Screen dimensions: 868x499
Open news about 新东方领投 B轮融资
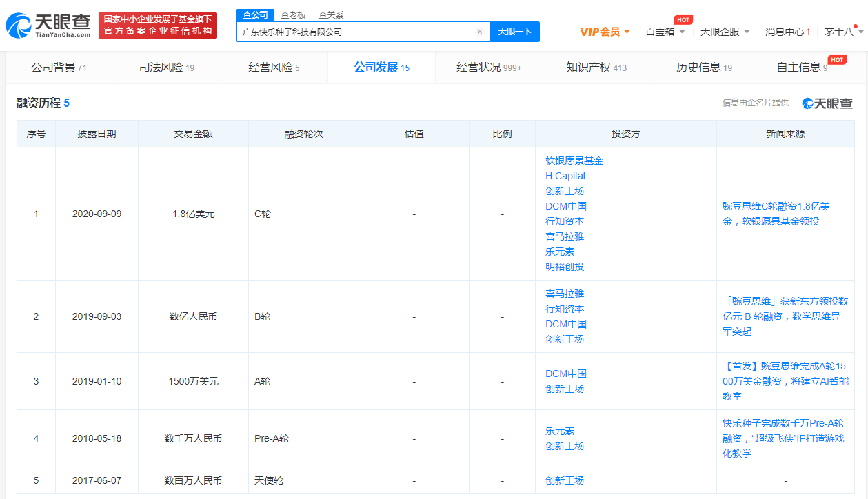click(x=785, y=316)
